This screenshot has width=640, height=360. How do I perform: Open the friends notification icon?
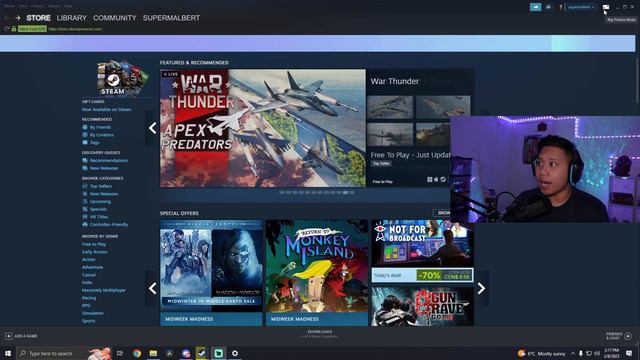(x=549, y=7)
